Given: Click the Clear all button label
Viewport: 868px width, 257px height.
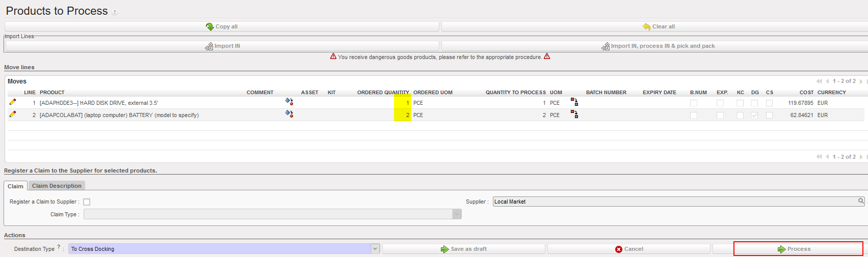Looking at the screenshot, I should point(664,26).
